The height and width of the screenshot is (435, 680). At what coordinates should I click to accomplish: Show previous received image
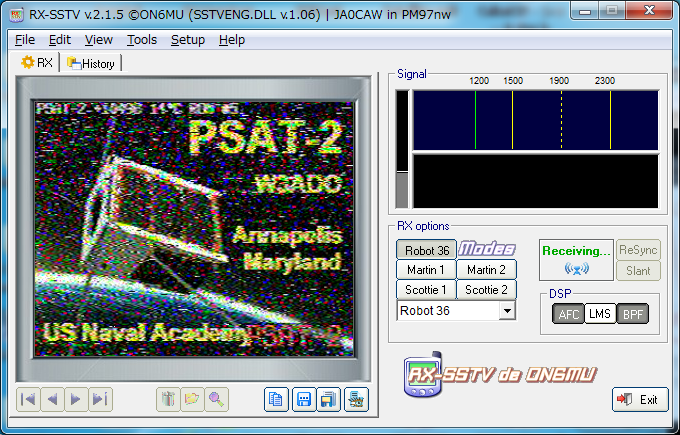click(x=52, y=399)
